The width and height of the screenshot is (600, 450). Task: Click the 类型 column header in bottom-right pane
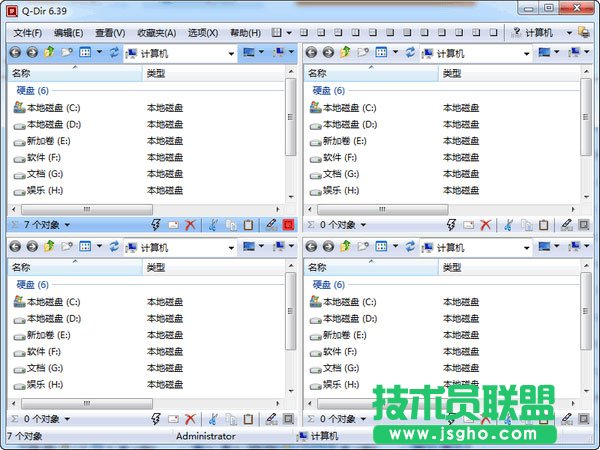452,267
